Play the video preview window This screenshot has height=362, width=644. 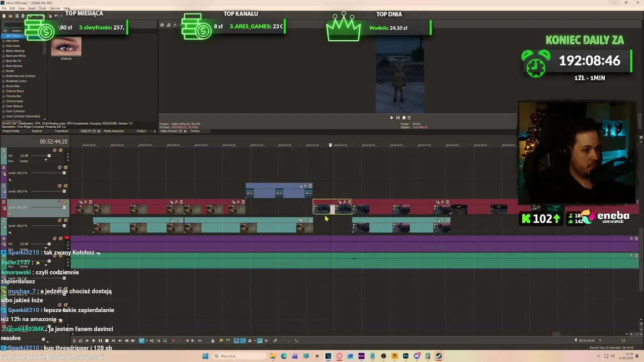coord(392,118)
